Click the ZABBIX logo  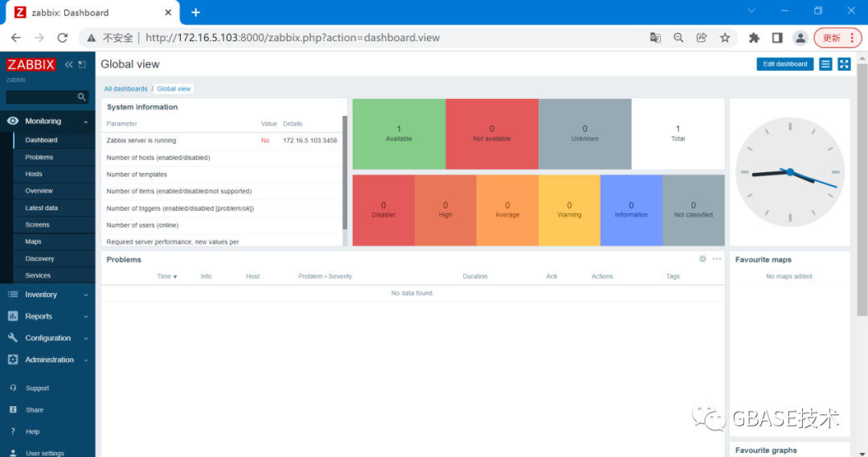31,64
